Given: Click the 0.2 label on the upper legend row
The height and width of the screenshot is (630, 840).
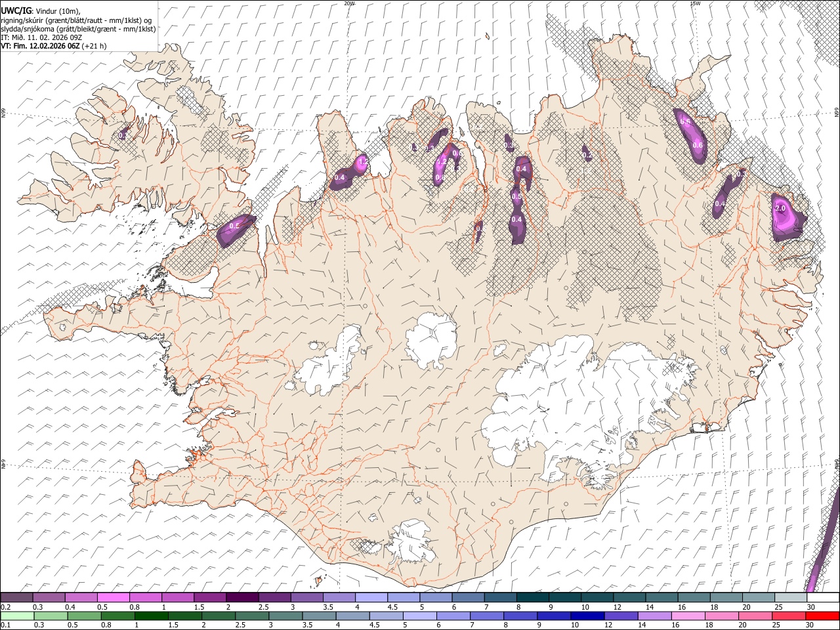Looking at the screenshot, I should [6, 607].
